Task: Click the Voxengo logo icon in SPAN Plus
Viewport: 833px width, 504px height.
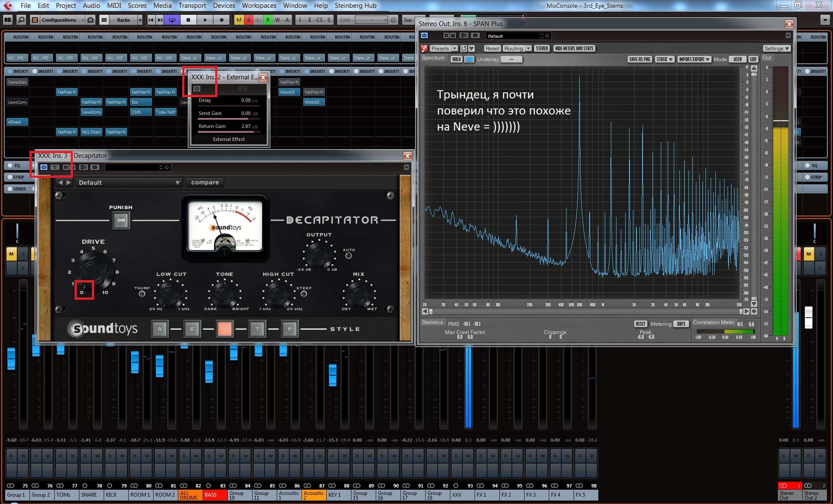Action: [x=424, y=49]
